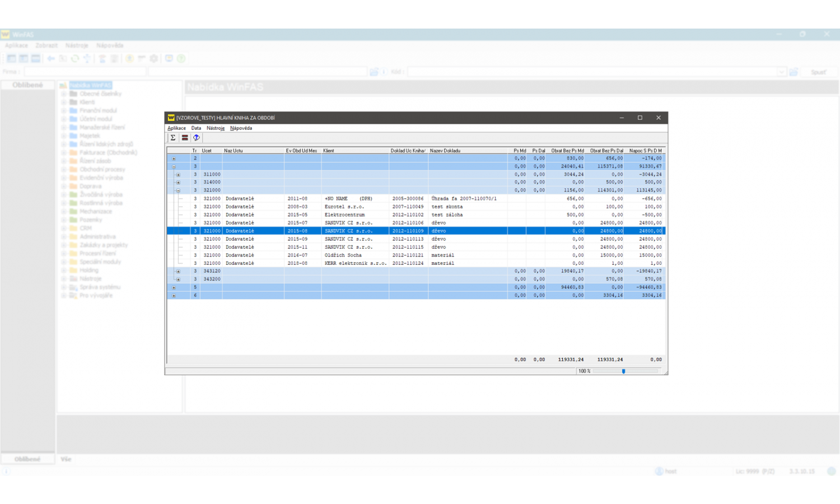The width and height of the screenshot is (840, 504).
Task: Open the Nápověda menu in Hlavní kniha window
Action: point(241,128)
